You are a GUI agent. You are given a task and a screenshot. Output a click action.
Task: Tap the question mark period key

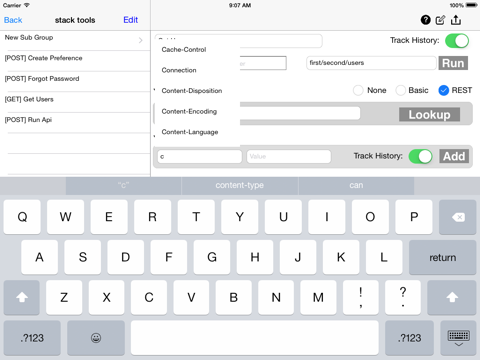pyautogui.click(x=403, y=297)
